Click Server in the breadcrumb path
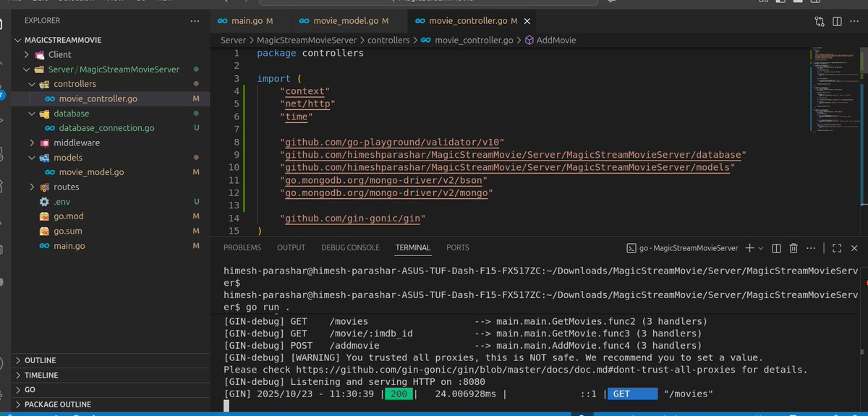Viewport: 868px width, 416px height. click(233, 41)
